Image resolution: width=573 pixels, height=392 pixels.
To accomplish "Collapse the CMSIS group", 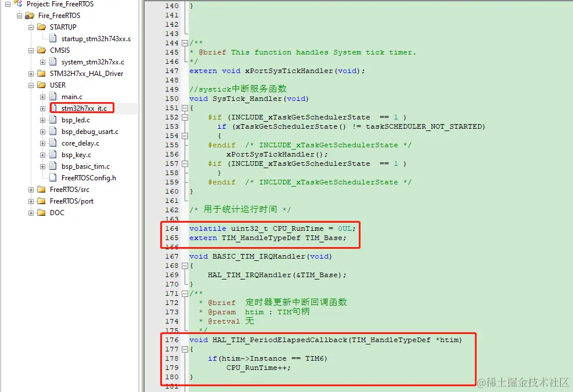I will [31, 50].
